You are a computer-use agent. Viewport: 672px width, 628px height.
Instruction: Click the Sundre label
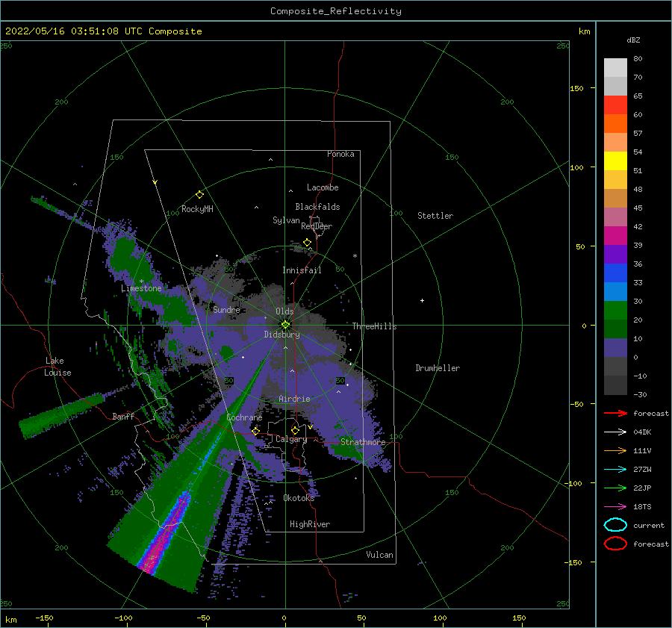tap(227, 309)
